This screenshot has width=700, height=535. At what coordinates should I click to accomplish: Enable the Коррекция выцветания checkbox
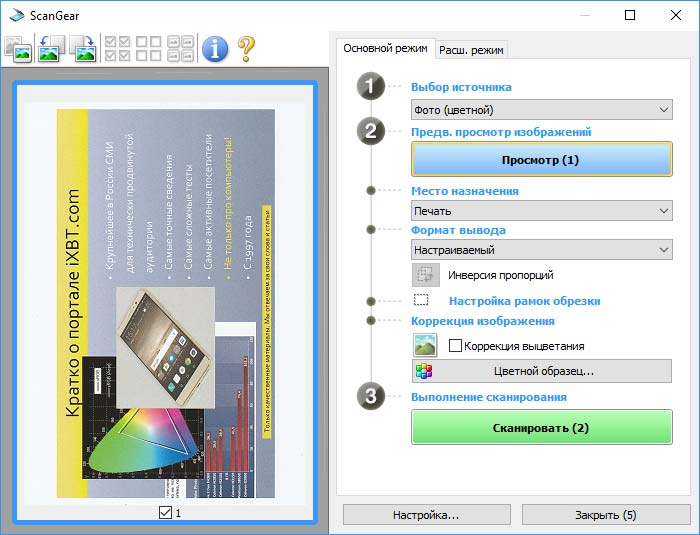click(455, 346)
